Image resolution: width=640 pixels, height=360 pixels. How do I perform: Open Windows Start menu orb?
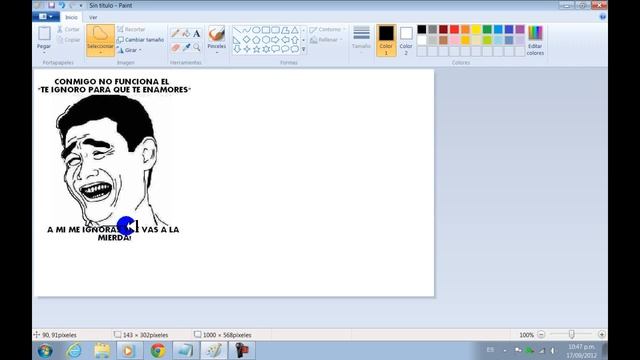pyautogui.click(x=45, y=351)
